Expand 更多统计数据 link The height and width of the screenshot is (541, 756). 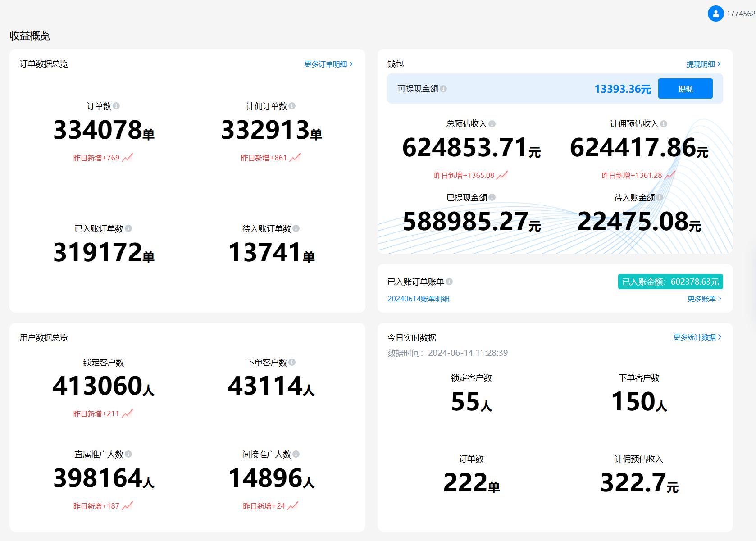tap(697, 337)
